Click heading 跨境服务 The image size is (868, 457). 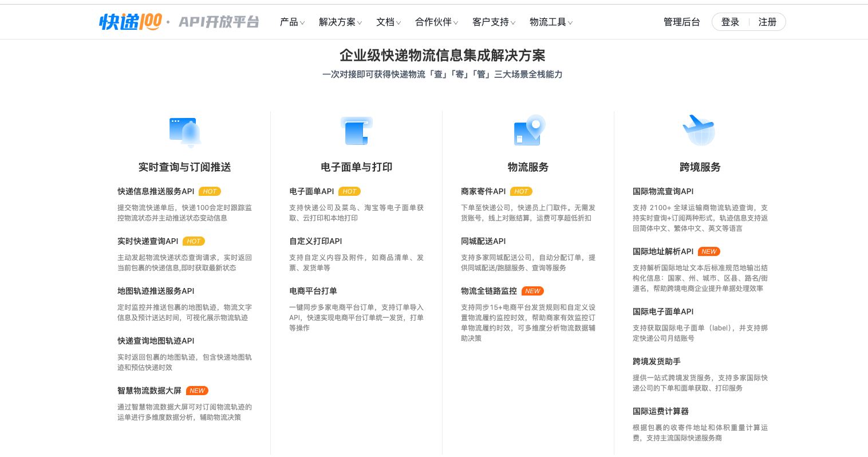(700, 167)
